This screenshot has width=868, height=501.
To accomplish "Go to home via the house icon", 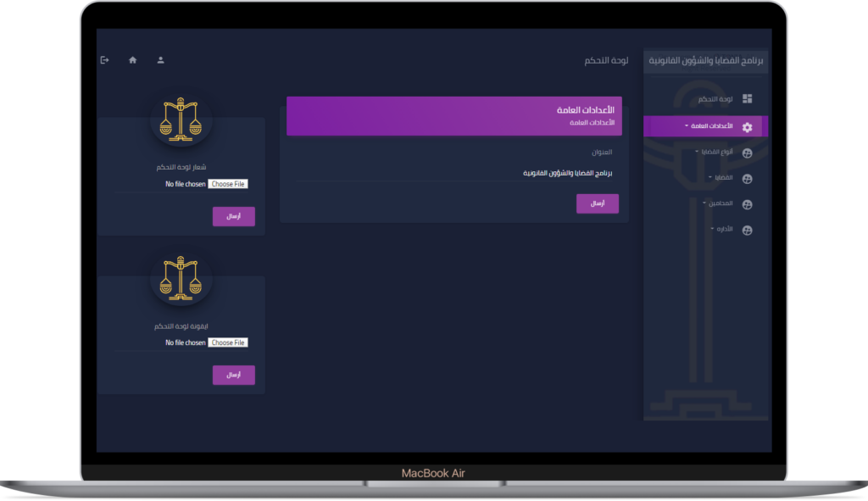I will pos(132,60).
